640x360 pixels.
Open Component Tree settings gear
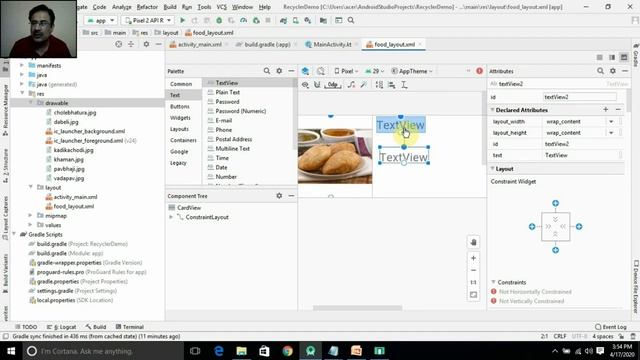pos(279,196)
